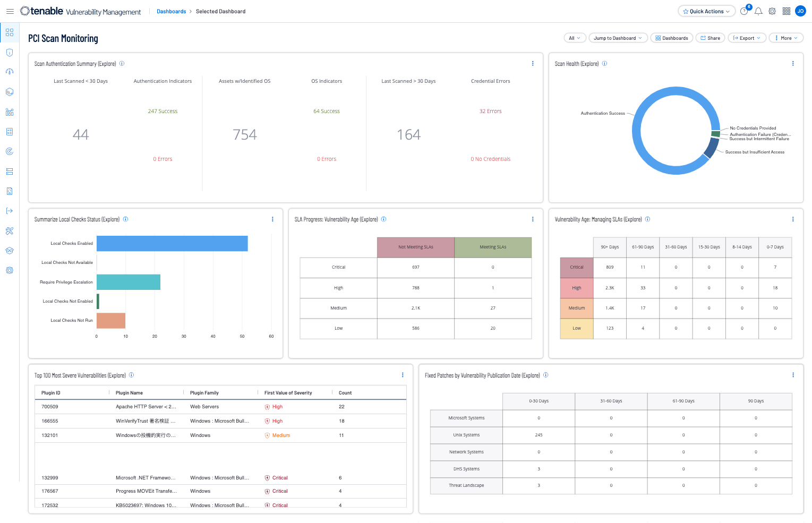812x523 pixels.
Task: Show info for Fixed Patches widget
Action: point(545,375)
